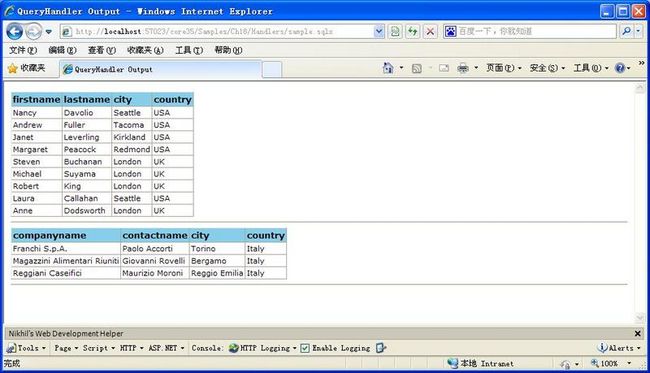Click the Reggio Emilia cell
The height and width of the screenshot is (373, 650).
[x=217, y=273]
